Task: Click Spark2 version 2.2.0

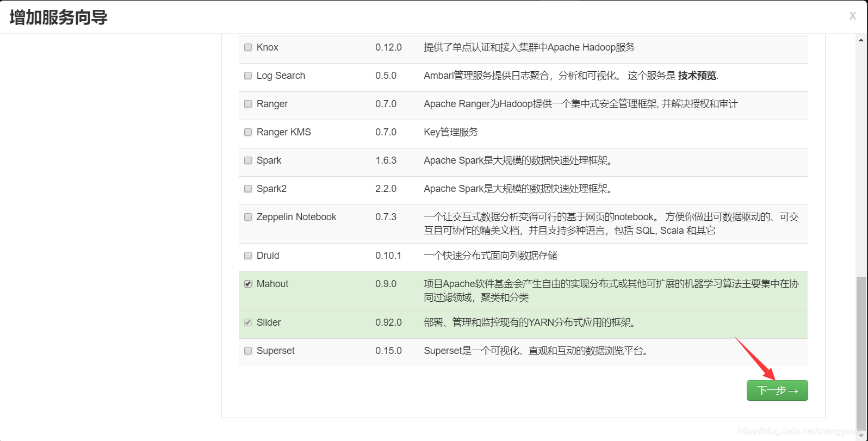Action: click(386, 189)
